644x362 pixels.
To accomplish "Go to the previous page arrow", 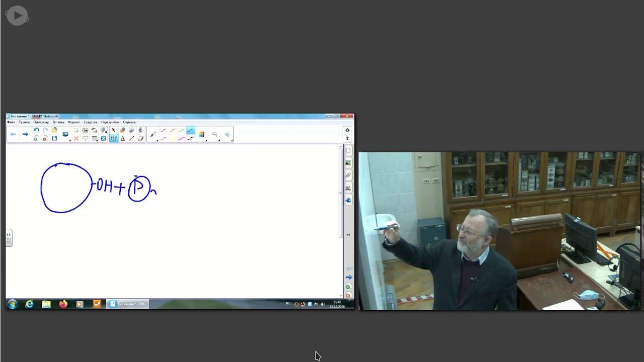I will coord(13,134).
